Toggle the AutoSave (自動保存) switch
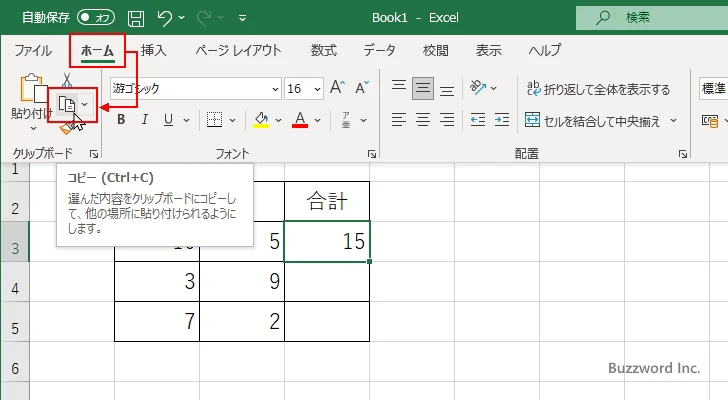 click(96, 18)
